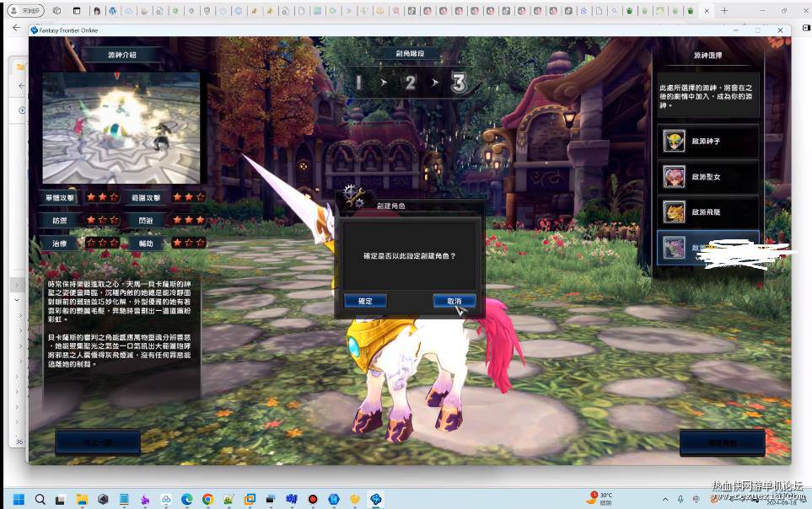Click the 治療 stat label

60,243
